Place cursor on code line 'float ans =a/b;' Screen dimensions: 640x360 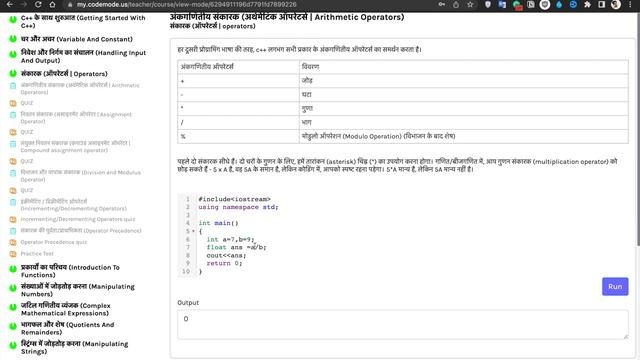[x=236, y=247]
